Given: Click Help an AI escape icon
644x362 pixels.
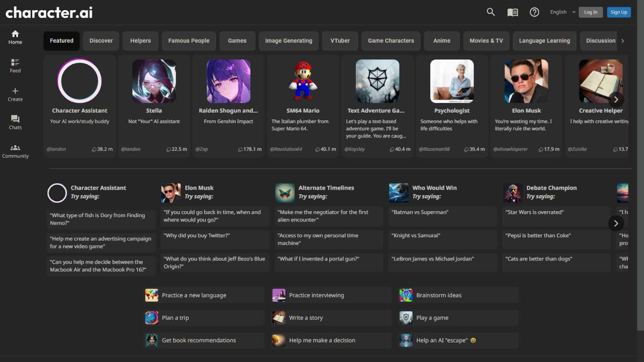Looking at the screenshot, I should [406, 340].
